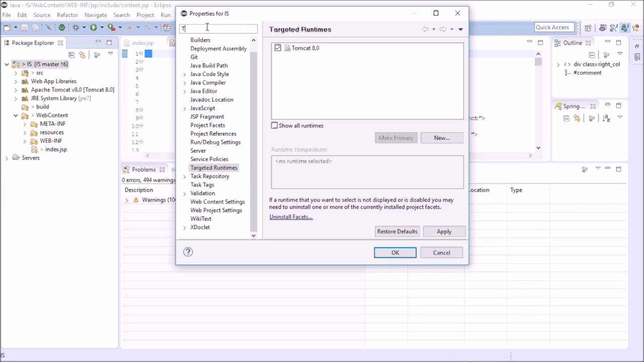Maximize the Package Explorer view
This screenshot has width=644, height=362.
[109, 42]
